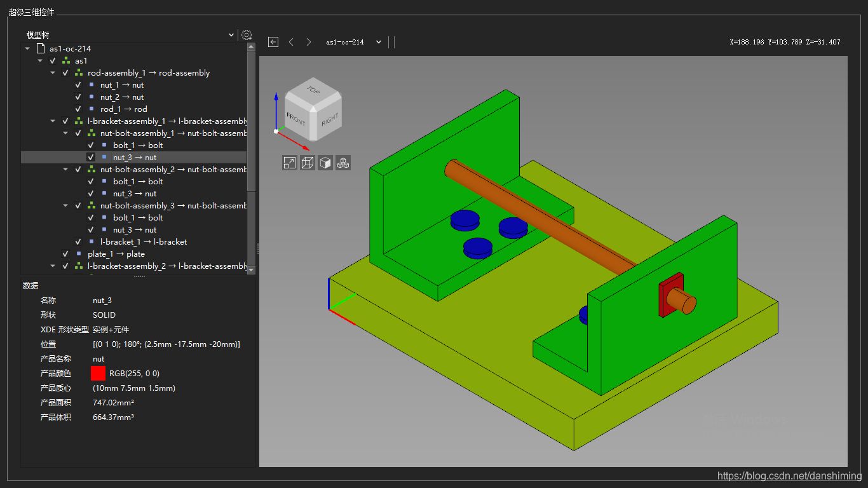Click the back-to-start arrow box icon
868x488 pixels.
(273, 42)
